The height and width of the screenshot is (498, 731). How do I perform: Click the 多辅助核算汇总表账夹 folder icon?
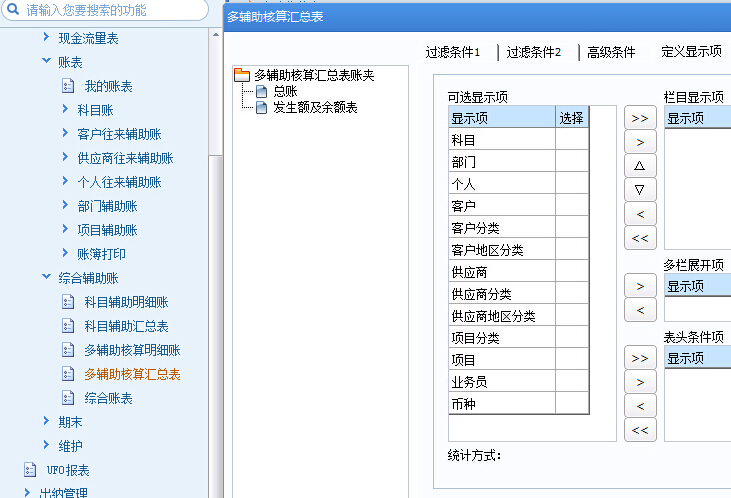[242, 75]
